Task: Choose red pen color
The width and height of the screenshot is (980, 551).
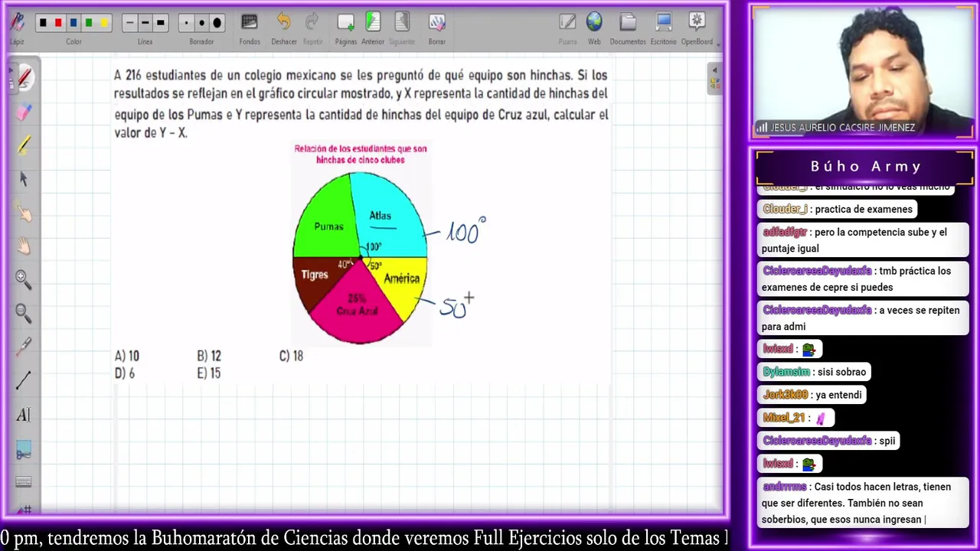Action: (x=58, y=23)
